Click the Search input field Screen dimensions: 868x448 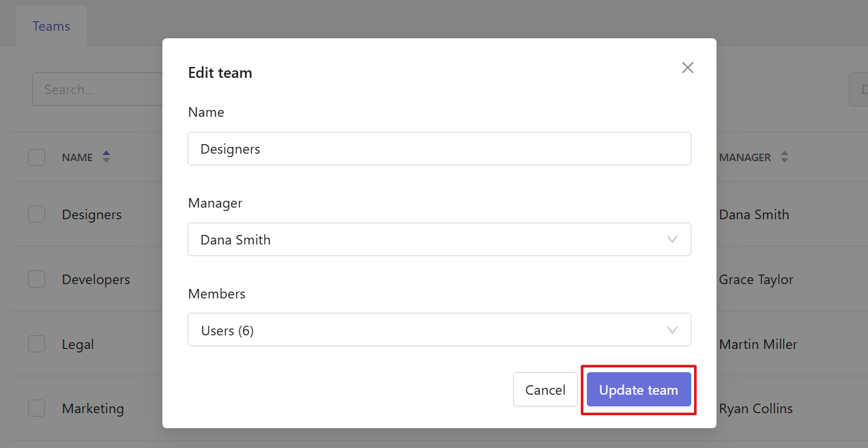[97, 89]
